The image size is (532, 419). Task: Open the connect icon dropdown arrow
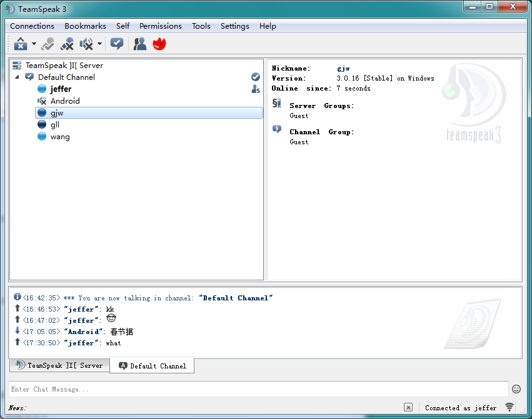[x=34, y=44]
